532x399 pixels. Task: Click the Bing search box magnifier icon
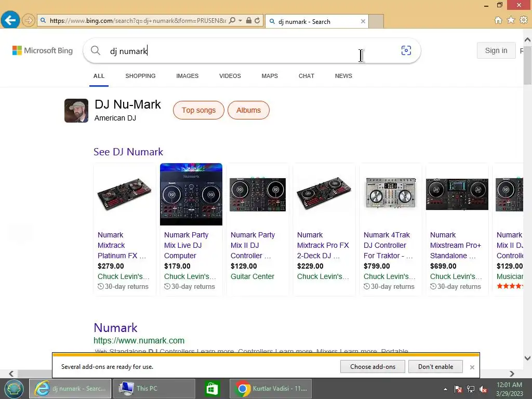(96, 50)
